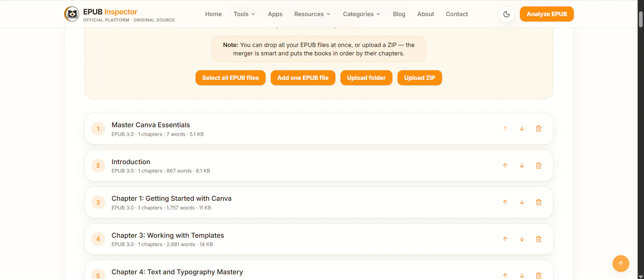Move Master Canva Essentials down

[x=522, y=129]
